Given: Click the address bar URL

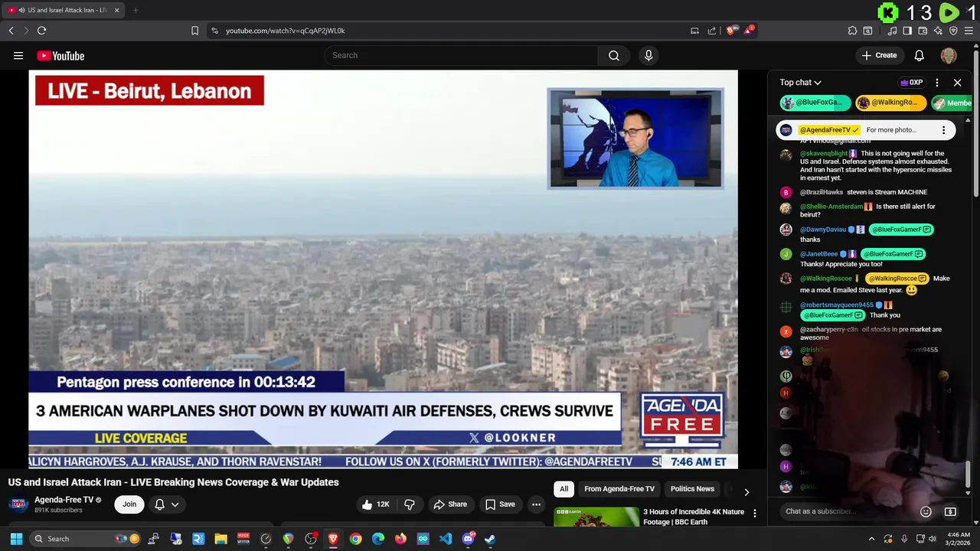Looking at the screenshot, I should [x=286, y=31].
